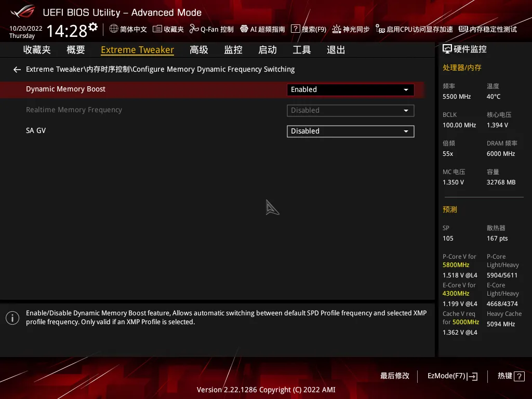The image size is (532, 399).
Task: Click the Q-Fan fan icon
Action: [194, 29]
